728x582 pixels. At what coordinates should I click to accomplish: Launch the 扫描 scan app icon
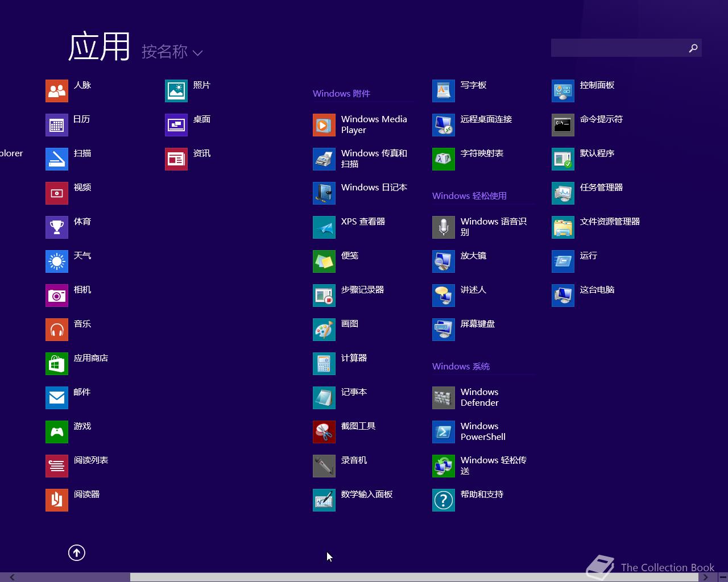pos(57,159)
